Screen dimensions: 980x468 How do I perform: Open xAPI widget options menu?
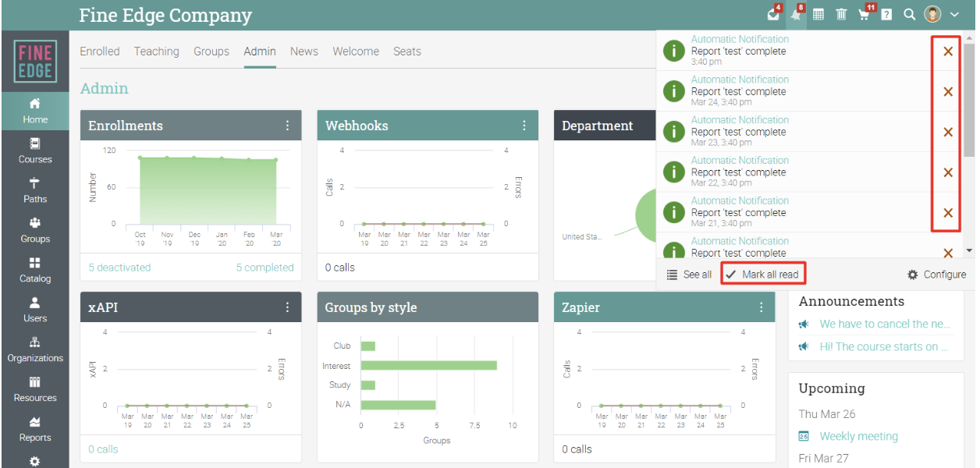point(287,307)
